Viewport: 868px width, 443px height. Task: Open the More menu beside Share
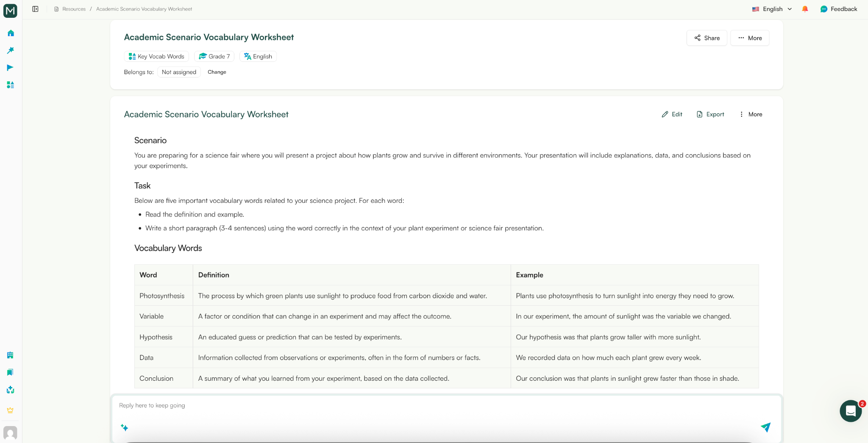tap(749, 38)
